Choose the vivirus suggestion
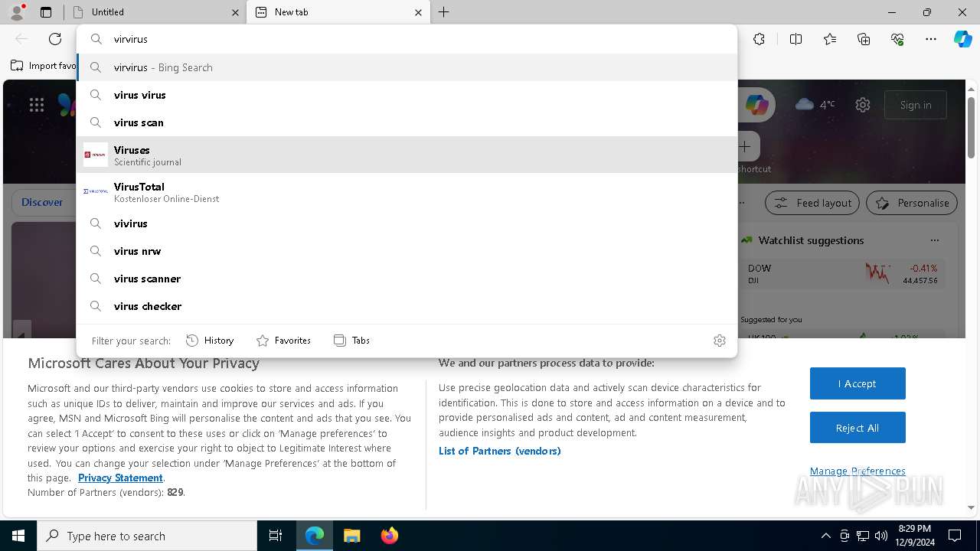 (x=407, y=223)
